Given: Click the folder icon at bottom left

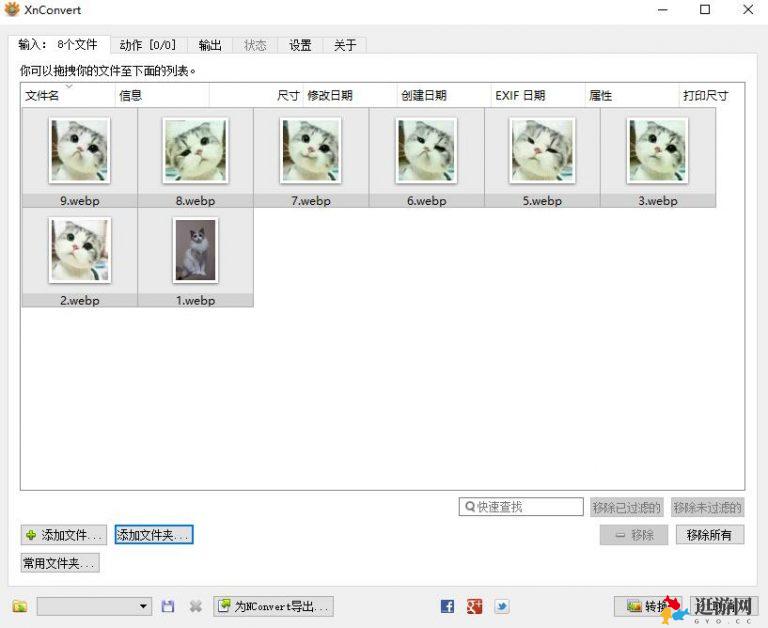Looking at the screenshot, I should (20, 606).
